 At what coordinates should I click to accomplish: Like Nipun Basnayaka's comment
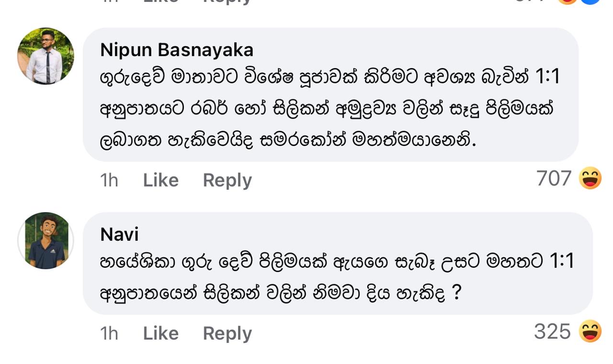(x=161, y=180)
